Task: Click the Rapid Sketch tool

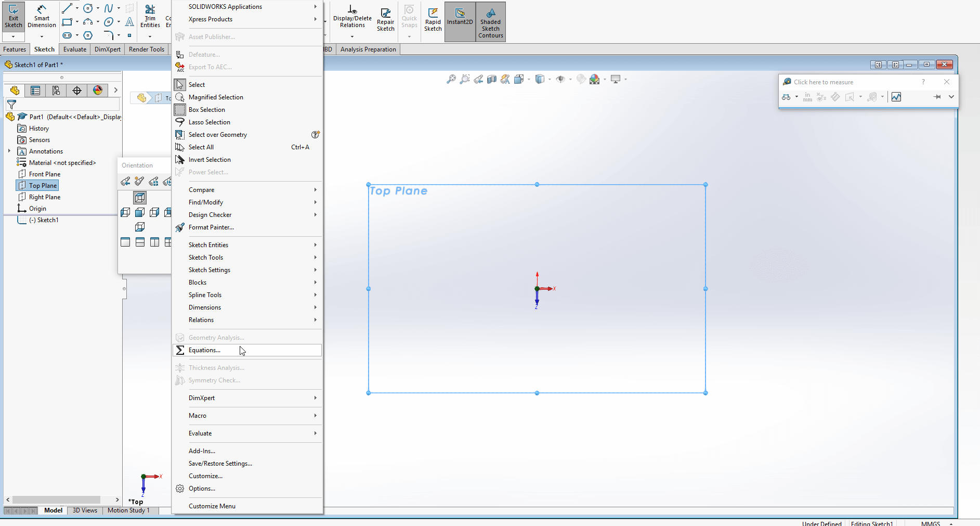Action: [433, 20]
